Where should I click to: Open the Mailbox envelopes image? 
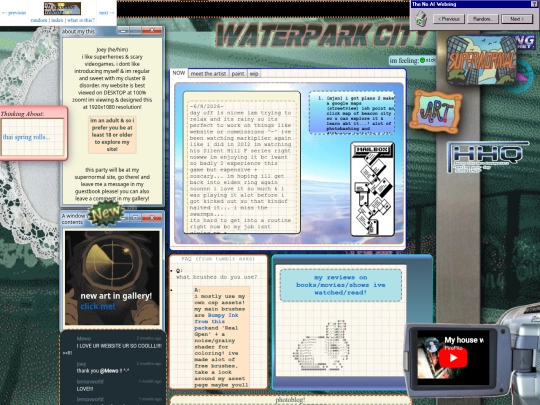(x=373, y=189)
